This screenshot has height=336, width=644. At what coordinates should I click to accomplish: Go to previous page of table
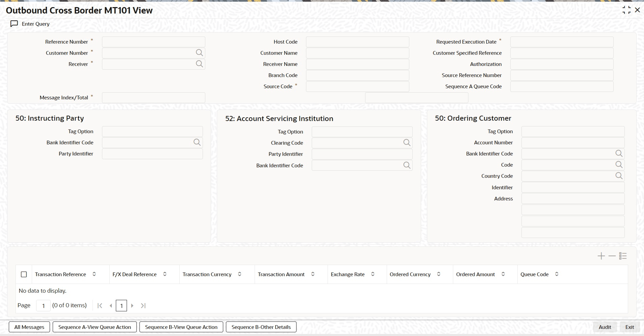point(111,306)
